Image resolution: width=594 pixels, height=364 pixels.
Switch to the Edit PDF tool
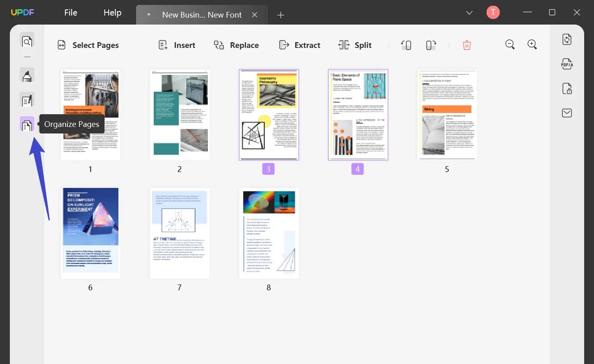click(27, 99)
